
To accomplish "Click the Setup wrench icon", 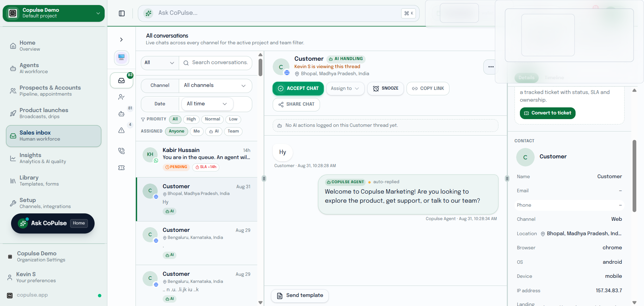I will point(13,203).
